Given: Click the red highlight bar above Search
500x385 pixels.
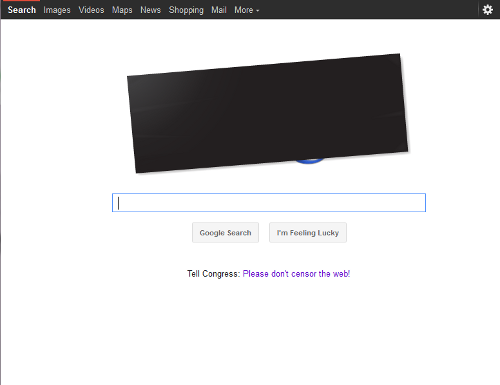Looking at the screenshot, I should (22, 1).
